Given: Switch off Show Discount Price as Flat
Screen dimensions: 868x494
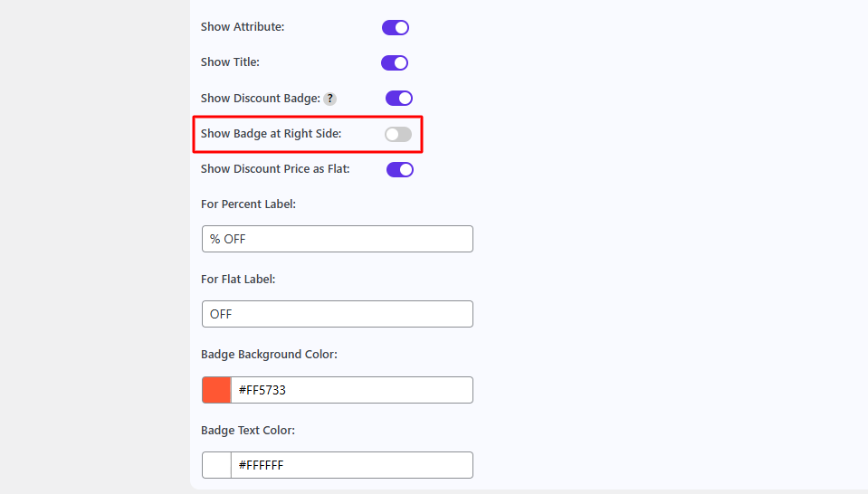Looking at the screenshot, I should (x=400, y=169).
